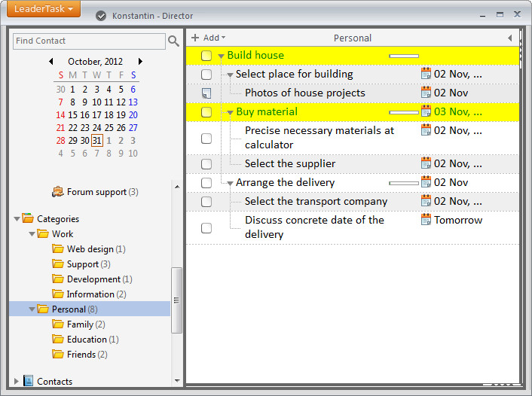Go to next month in calendar
The image size is (532, 396).
tap(140, 62)
